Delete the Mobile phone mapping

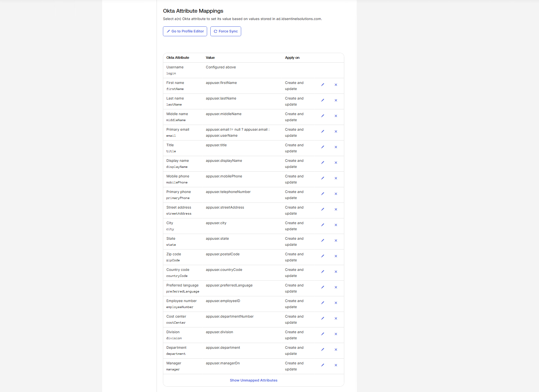coord(336,178)
